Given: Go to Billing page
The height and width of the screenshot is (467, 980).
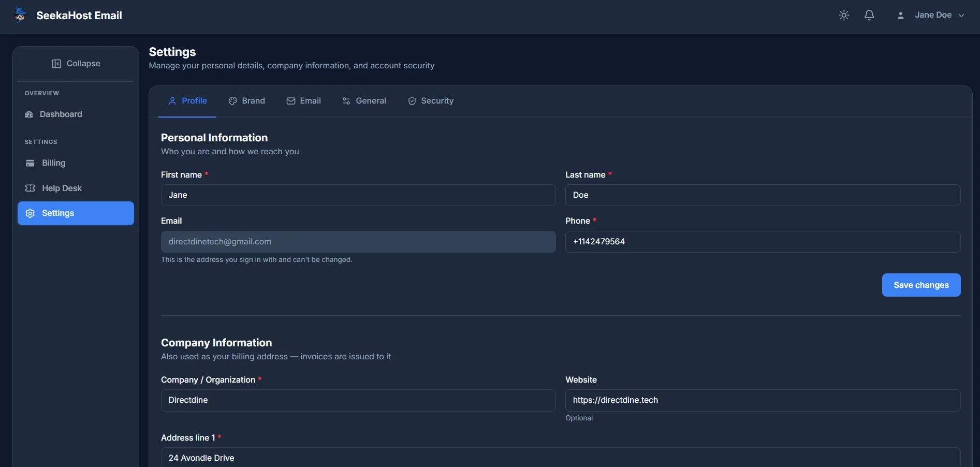Looking at the screenshot, I should click(x=76, y=163).
